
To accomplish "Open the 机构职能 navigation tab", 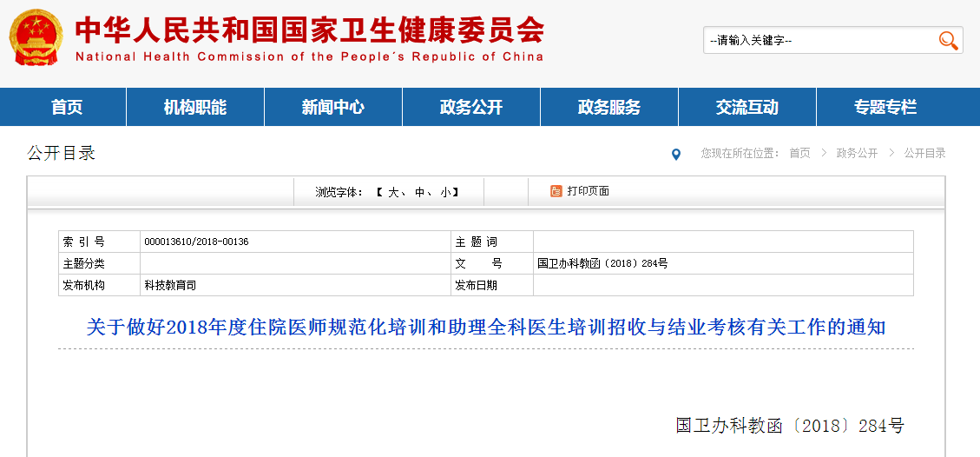I will (x=195, y=107).
